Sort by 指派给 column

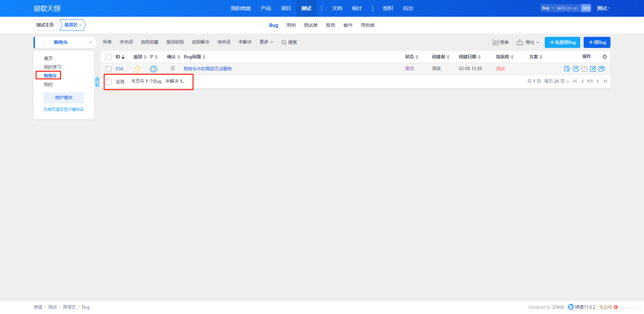tap(505, 57)
